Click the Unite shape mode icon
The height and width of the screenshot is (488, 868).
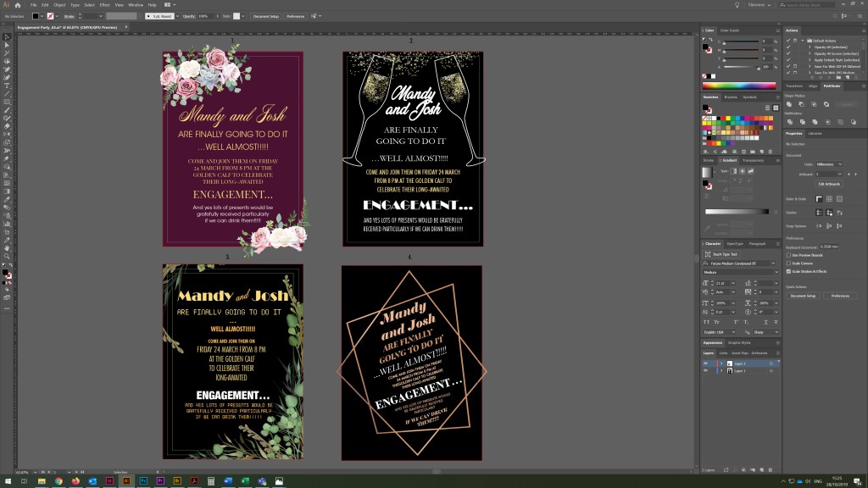point(790,103)
